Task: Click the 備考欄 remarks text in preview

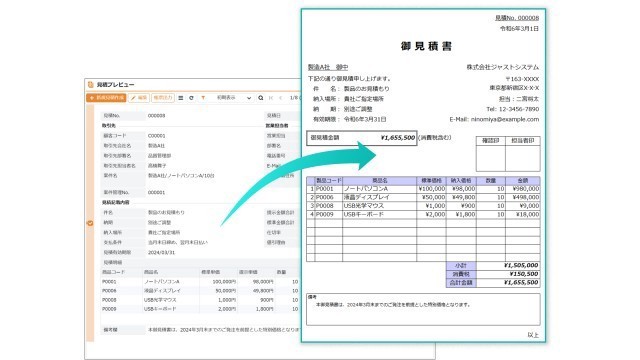Action: click(224, 329)
